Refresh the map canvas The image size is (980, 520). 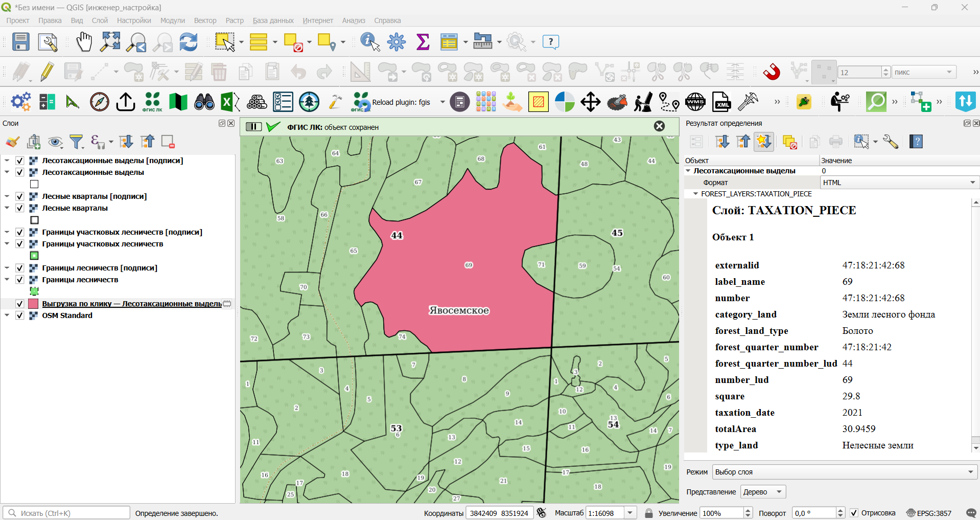189,42
